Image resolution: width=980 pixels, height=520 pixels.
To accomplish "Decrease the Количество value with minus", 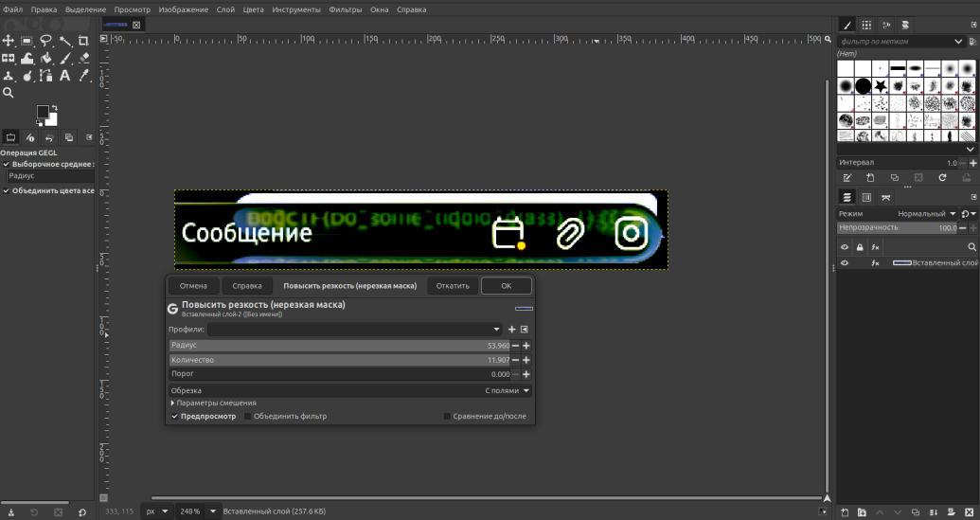I will coord(516,360).
